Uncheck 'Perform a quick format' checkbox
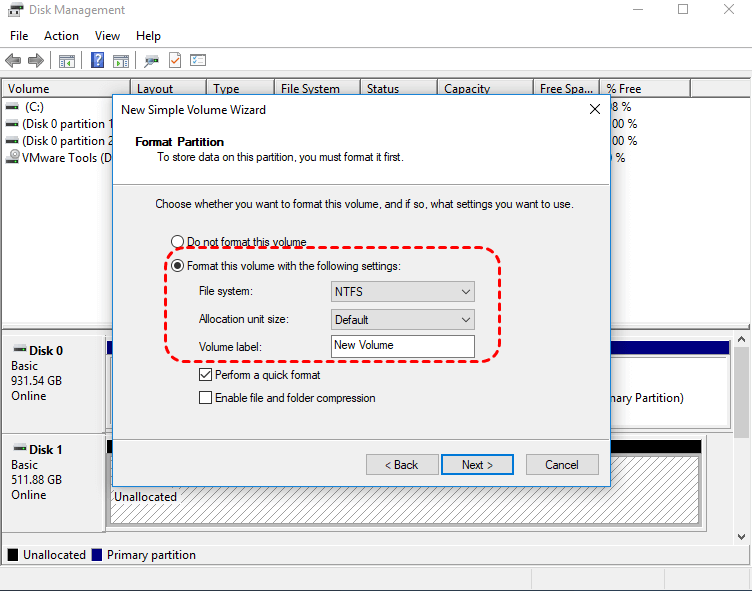This screenshot has height=591, width=752. coord(206,375)
